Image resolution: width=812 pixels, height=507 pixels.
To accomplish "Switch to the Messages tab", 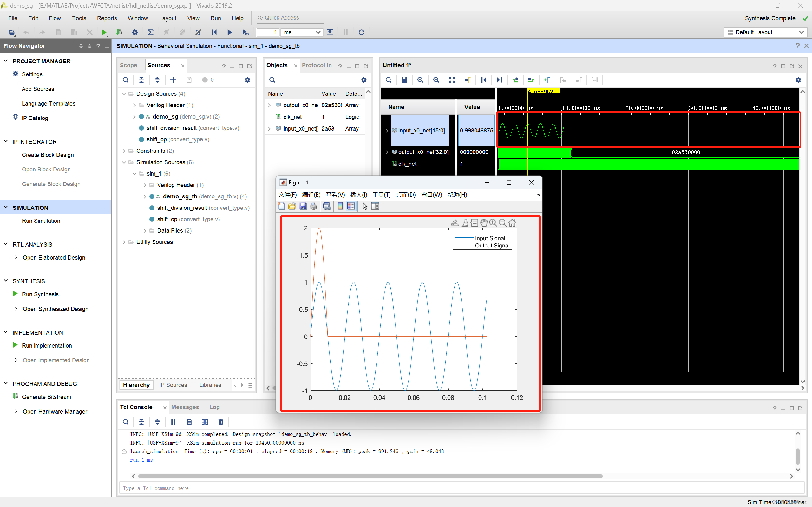I will coord(185,407).
